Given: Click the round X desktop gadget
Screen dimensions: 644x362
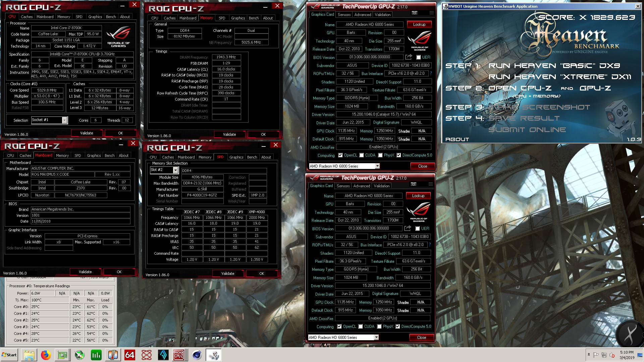Looking at the screenshot, I should [x=629, y=335].
